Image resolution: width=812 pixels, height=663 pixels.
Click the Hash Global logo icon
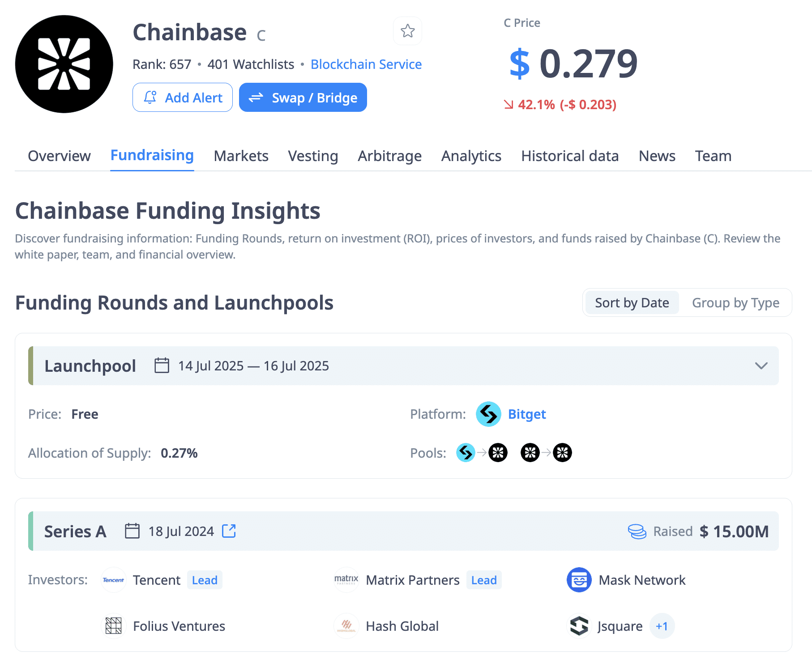[346, 626]
